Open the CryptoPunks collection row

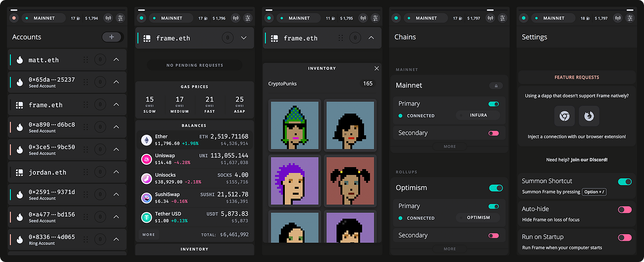pos(322,84)
